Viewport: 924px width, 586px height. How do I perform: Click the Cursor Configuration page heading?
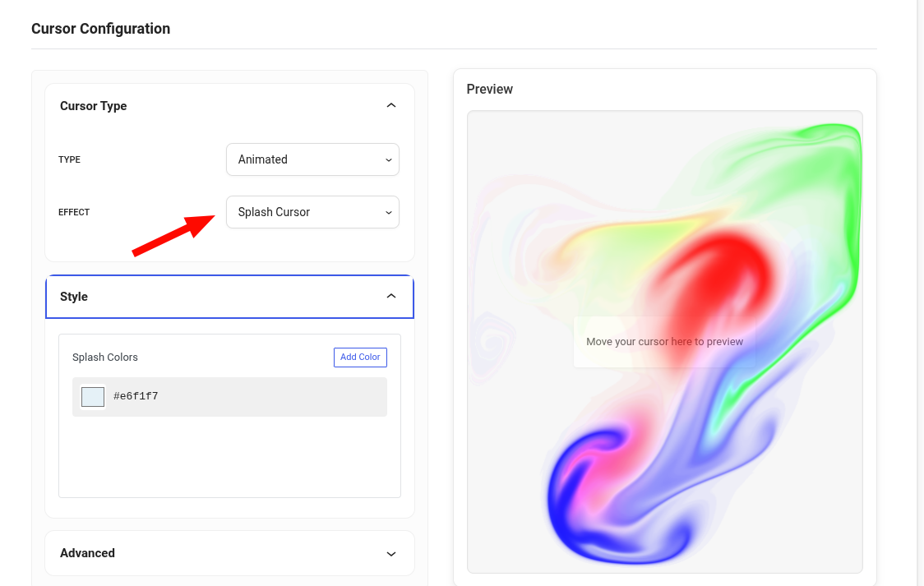pos(101,29)
